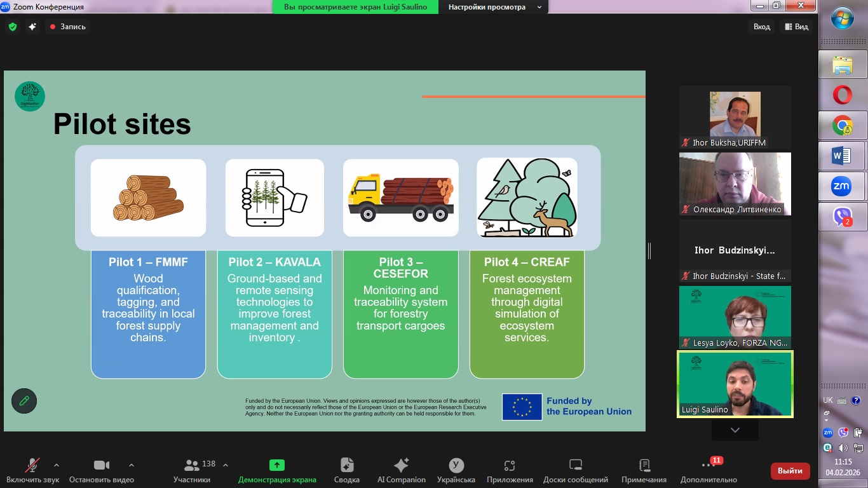Unmute microphone with Включить звук
868x488 pixels.
[x=32, y=470]
